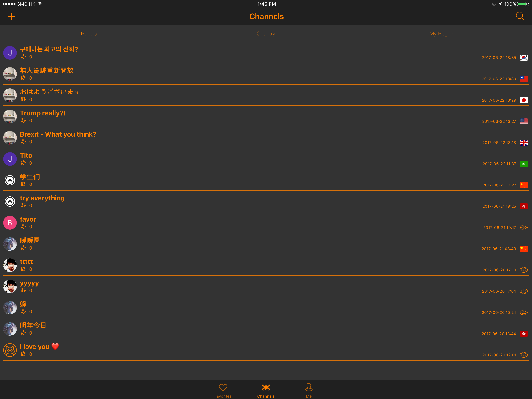This screenshot has width=532, height=399.
Task: Tap the Japan flag icon
Action: [x=524, y=100]
